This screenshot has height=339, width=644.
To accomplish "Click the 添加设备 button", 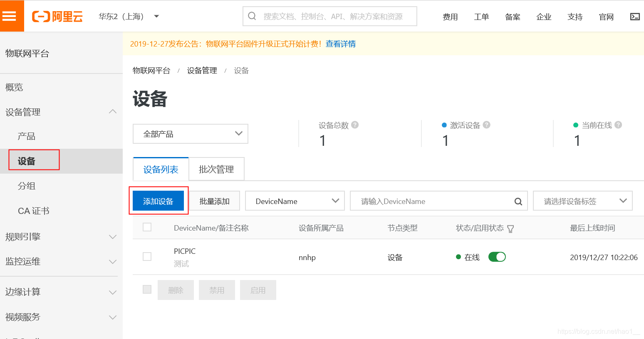I will pos(158,201).
